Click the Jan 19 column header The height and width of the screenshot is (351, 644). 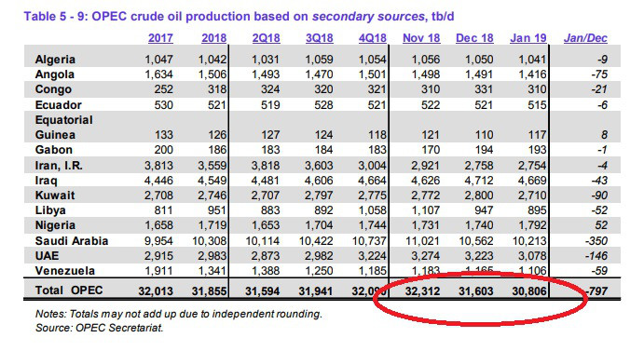pos(528,38)
